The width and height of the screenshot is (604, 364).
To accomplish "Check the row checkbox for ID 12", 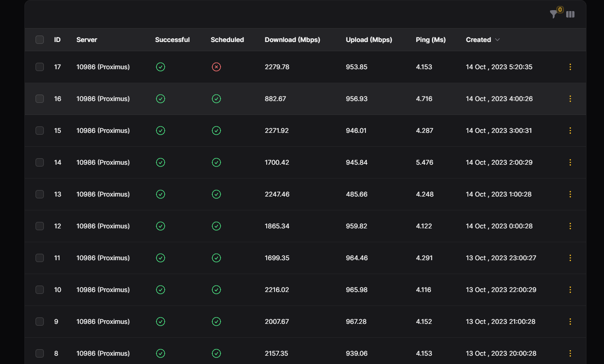I will pos(40,226).
